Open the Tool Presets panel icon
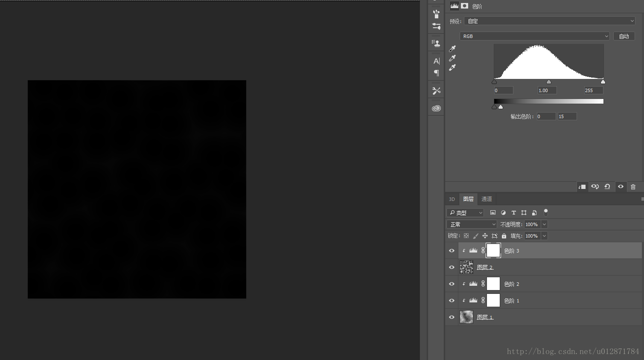 (436, 91)
